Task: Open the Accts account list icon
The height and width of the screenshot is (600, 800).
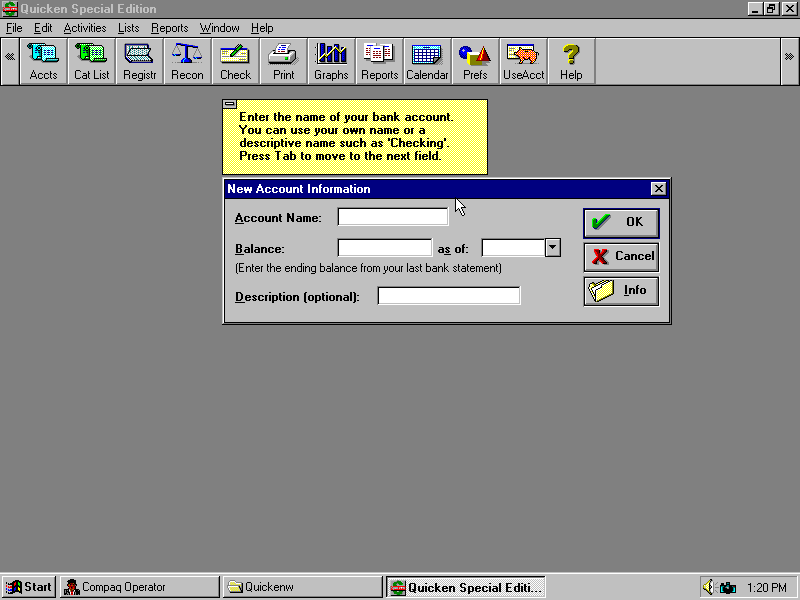Action: pos(43,62)
